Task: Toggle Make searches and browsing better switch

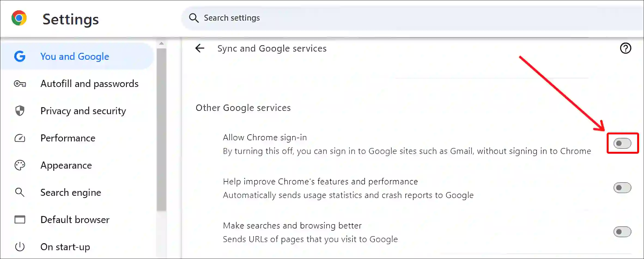Action: point(622,232)
